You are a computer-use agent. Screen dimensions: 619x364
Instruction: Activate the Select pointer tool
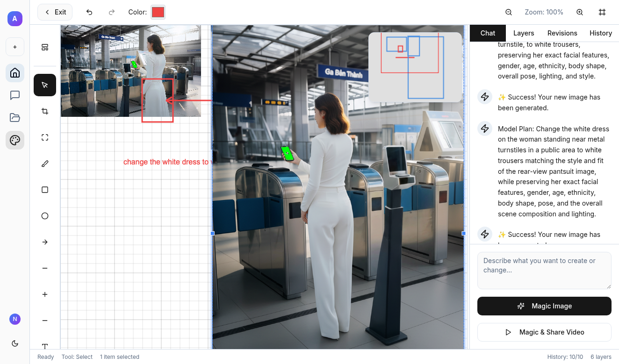45,85
